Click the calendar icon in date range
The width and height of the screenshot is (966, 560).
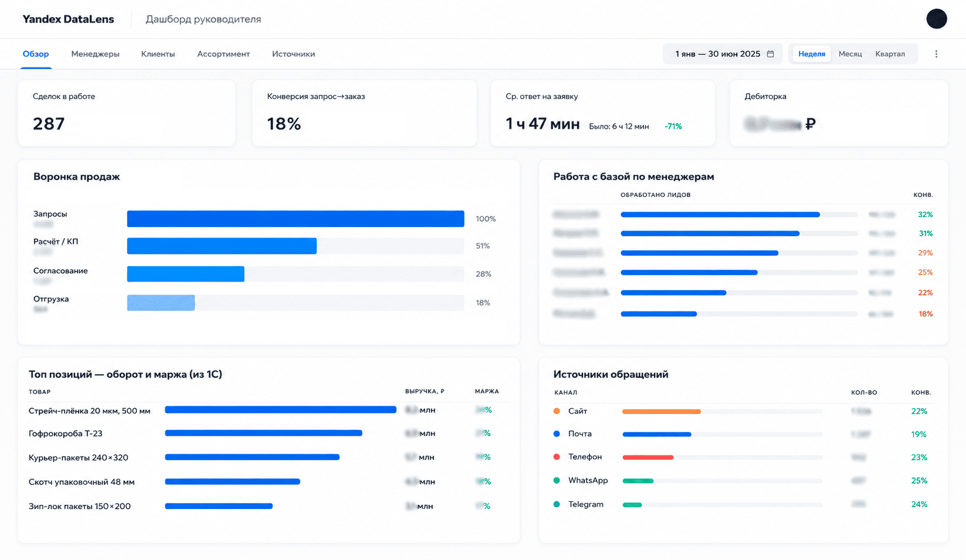770,54
